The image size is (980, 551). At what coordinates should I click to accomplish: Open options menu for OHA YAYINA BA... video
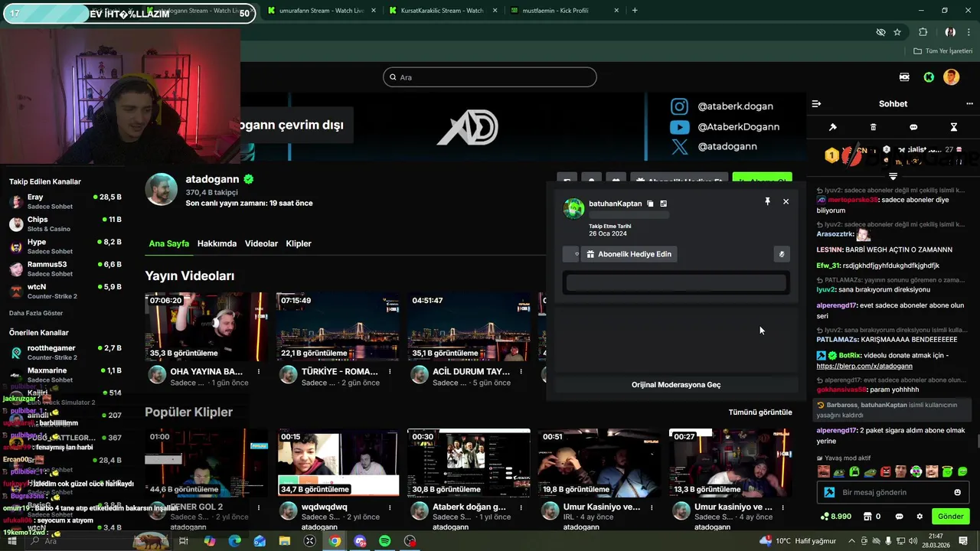pyautogui.click(x=259, y=372)
